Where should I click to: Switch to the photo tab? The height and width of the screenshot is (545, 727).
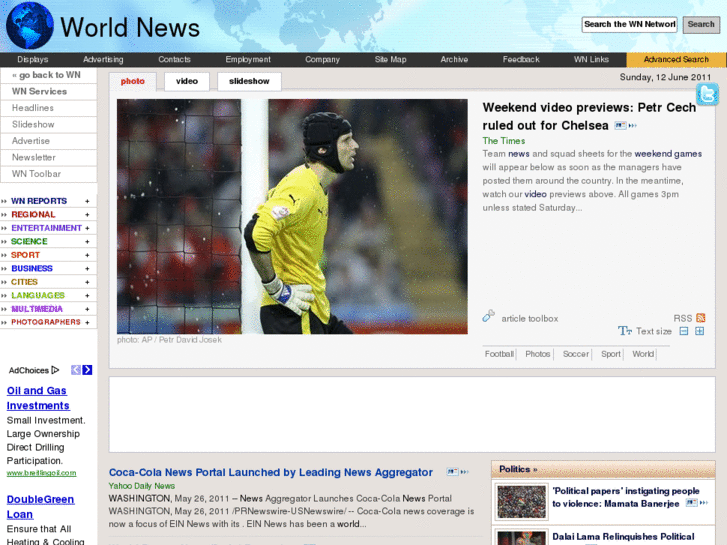pyautogui.click(x=133, y=81)
